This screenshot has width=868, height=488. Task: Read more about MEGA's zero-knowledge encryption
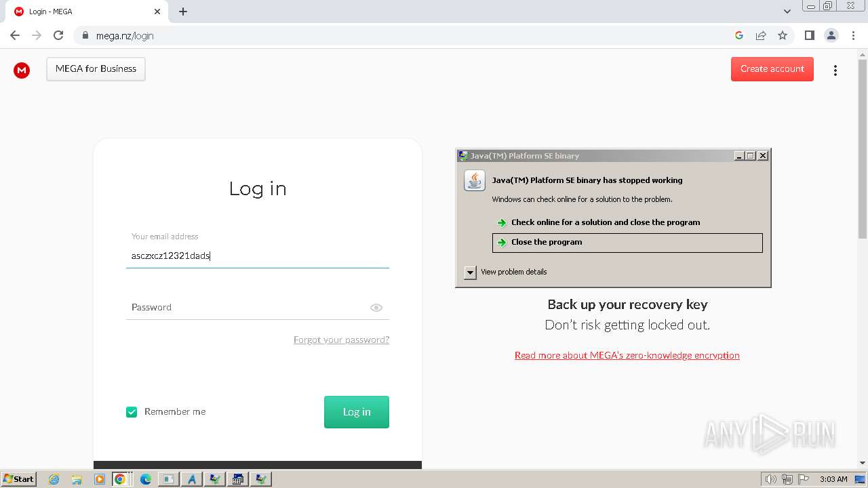[627, 355]
